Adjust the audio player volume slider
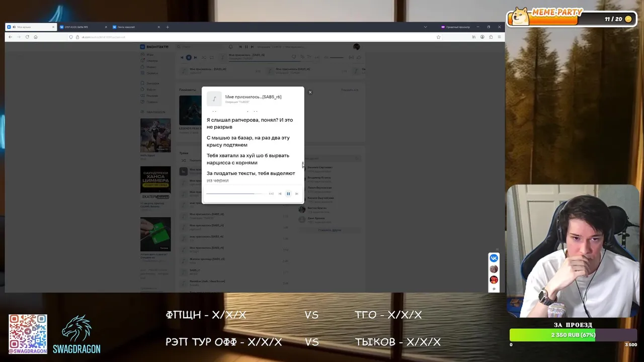This screenshot has height=362, width=644. coord(337,57)
